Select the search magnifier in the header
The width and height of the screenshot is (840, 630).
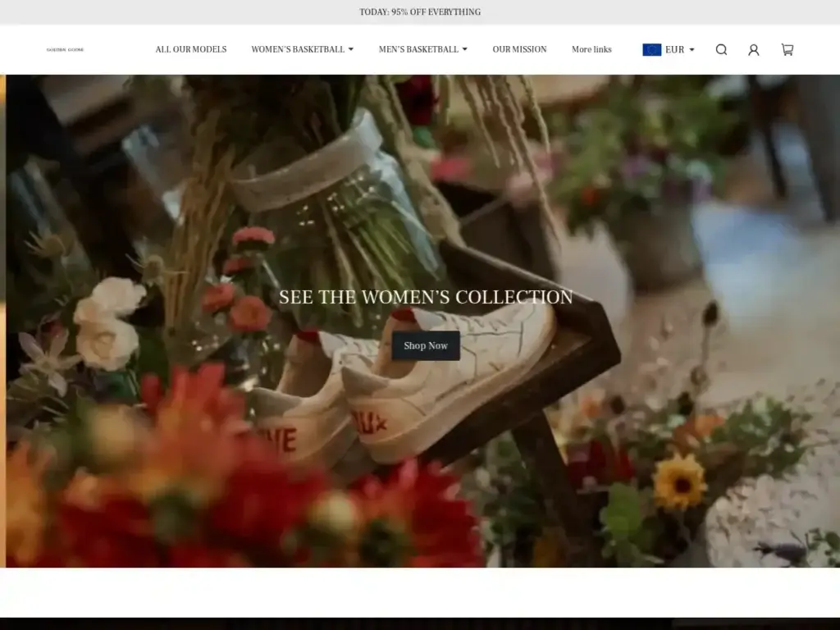(x=721, y=49)
